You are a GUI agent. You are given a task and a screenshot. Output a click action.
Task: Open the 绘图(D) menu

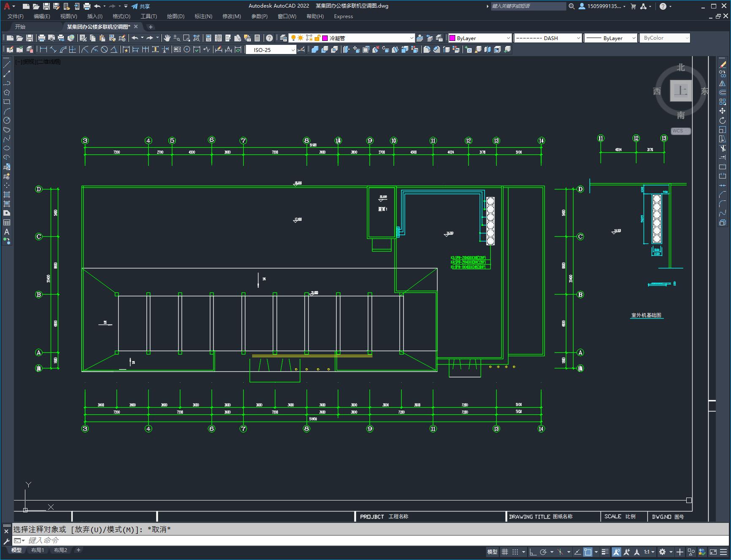tap(176, 16)
